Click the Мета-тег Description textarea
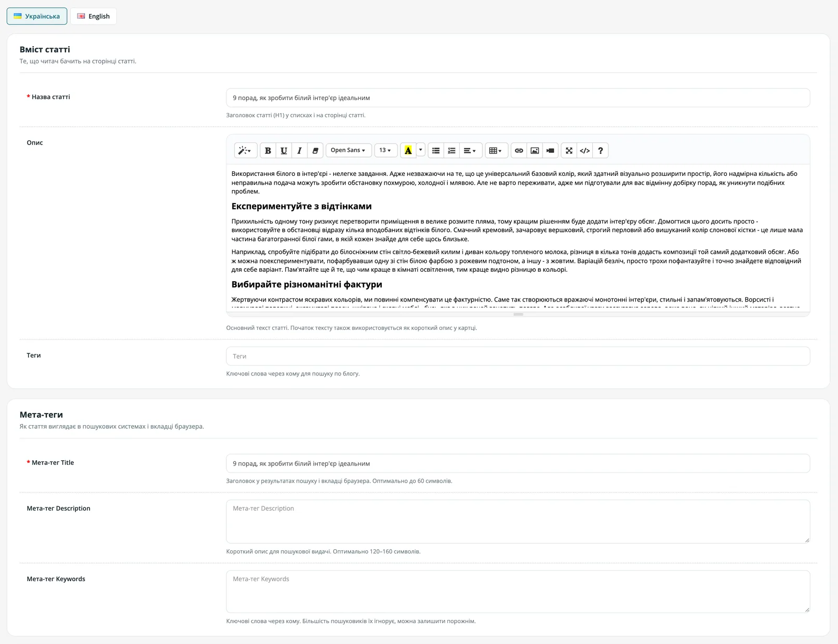838x644 pixels. pyautogui.click(x=518, y=521)
